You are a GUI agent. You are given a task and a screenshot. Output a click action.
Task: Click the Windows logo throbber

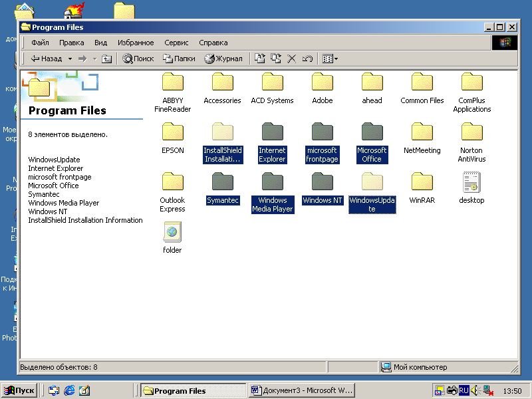pyautogui.click(x=505, y=43)
